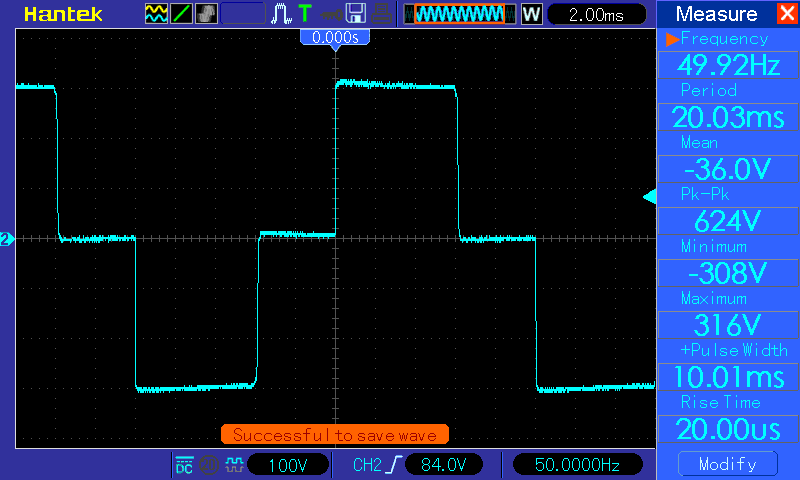Click the printer icon in top bar
The width and height of the screenshot is (800, 480).
(382, 14)
